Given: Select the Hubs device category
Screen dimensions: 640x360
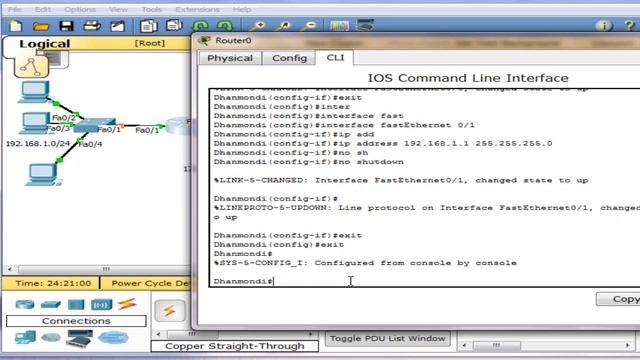Looking at the screenshot, I should pos(76,304).
